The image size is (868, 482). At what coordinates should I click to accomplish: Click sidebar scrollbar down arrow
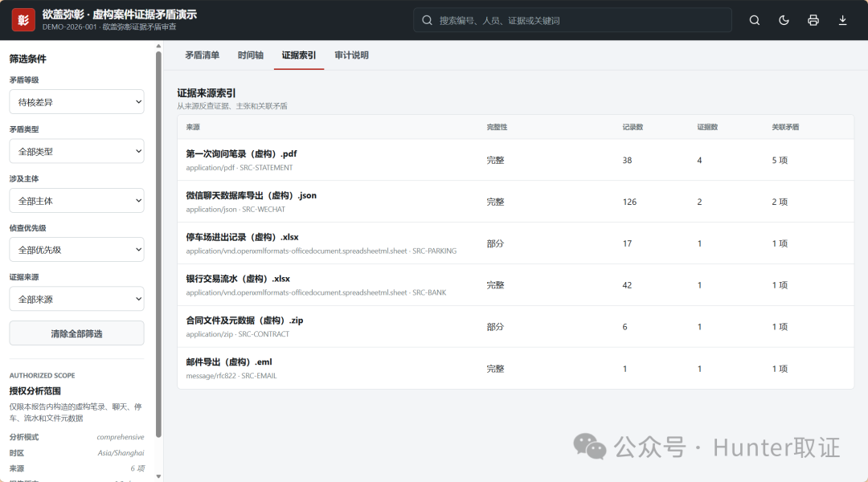tap(159, 476)
